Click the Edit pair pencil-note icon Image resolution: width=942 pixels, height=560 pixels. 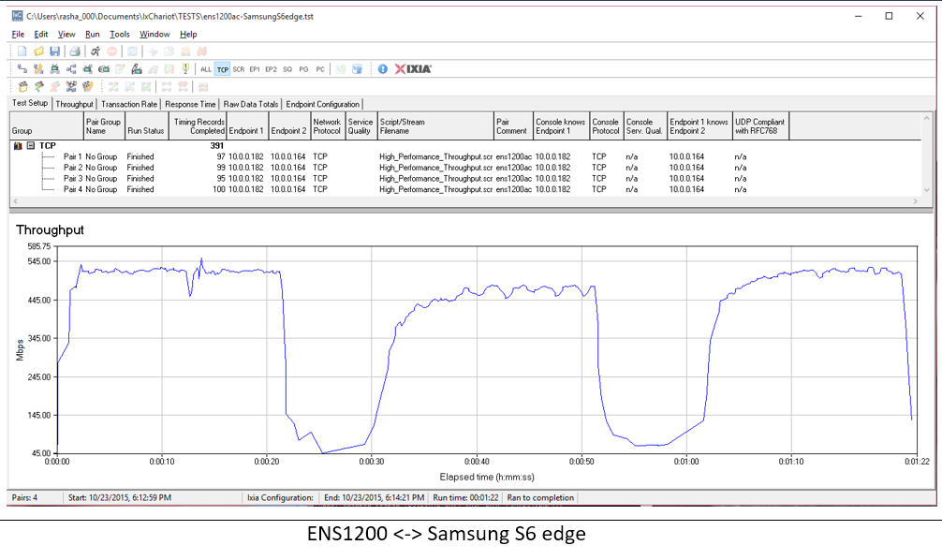120,69
